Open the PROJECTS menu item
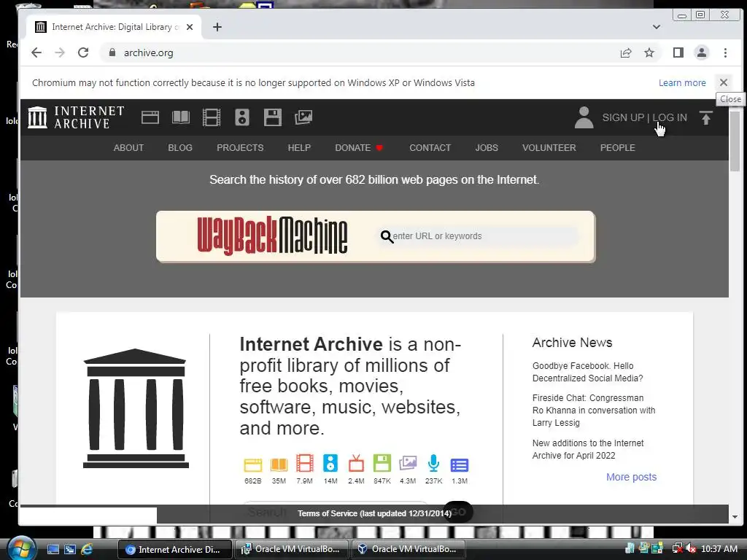This screenshot has width=747, height=560. tap(240, 147)
